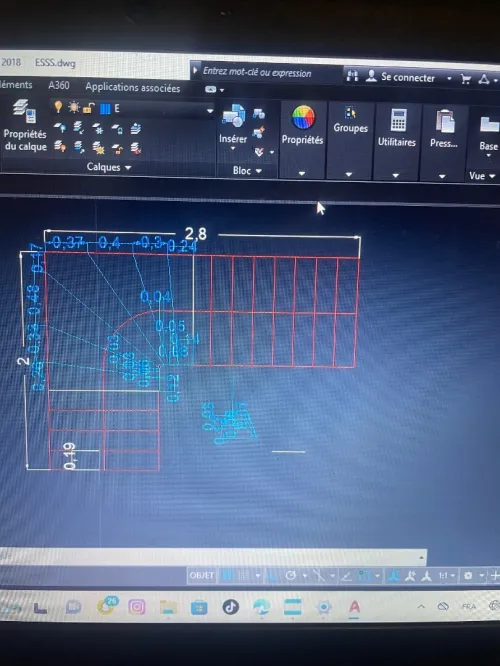500x666 pixels.
Task: Click the A360 triangle connect icon
Action: [484, 79]
